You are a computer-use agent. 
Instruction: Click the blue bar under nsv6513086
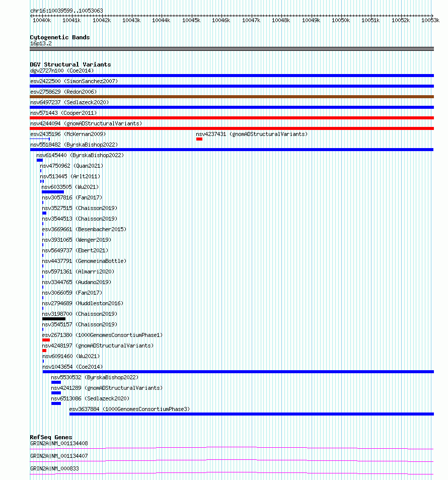[56, 403]
